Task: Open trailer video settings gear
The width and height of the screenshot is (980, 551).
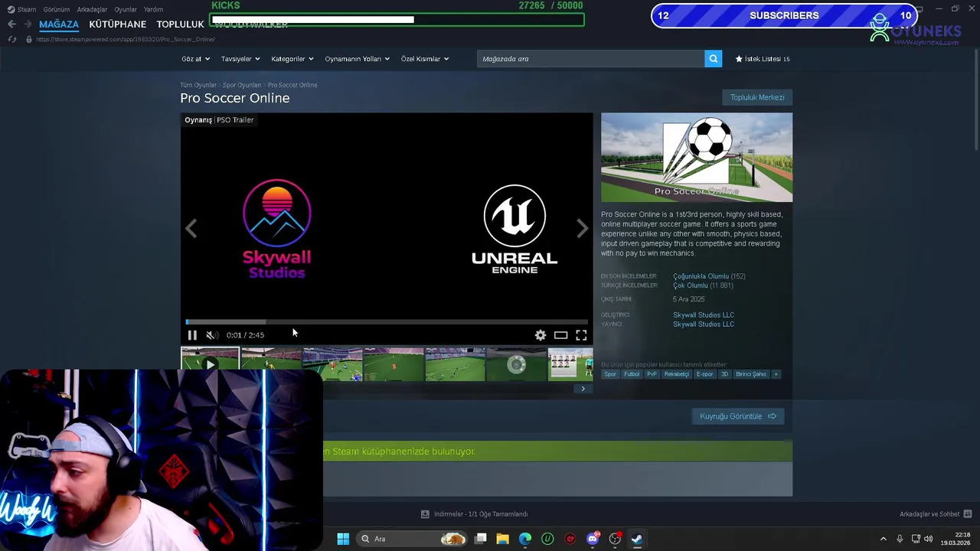Action: coord(541,335)
